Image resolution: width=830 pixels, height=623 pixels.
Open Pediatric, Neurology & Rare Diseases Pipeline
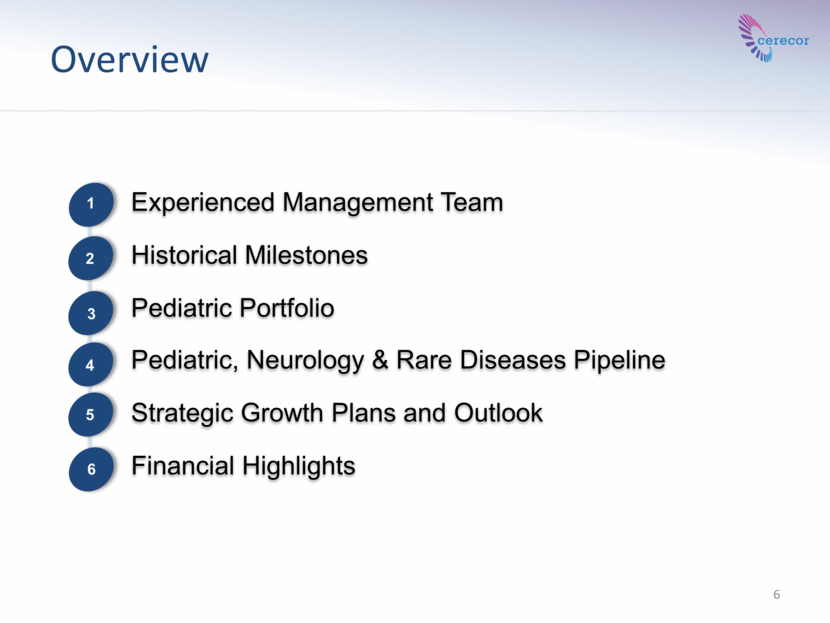point(398,360)
